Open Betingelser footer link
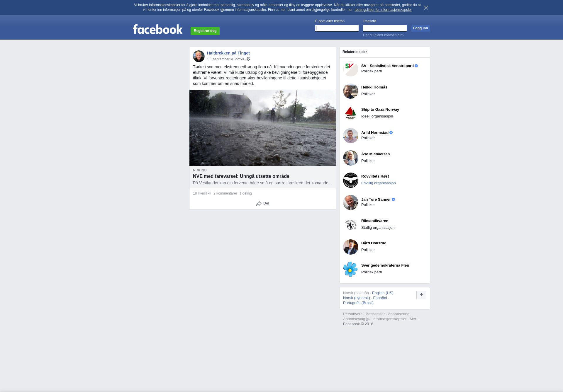The width and height of the screenshot is (563, 392). pos(375,314)
